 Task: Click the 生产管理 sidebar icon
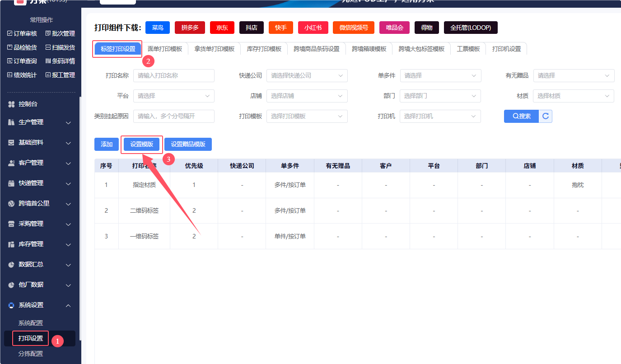[12, 122]
